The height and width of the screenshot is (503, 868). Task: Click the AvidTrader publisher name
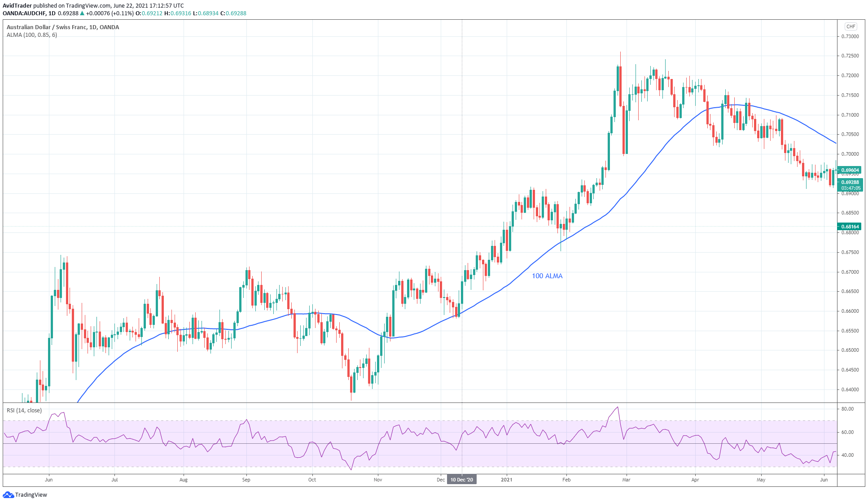[17, 6]
